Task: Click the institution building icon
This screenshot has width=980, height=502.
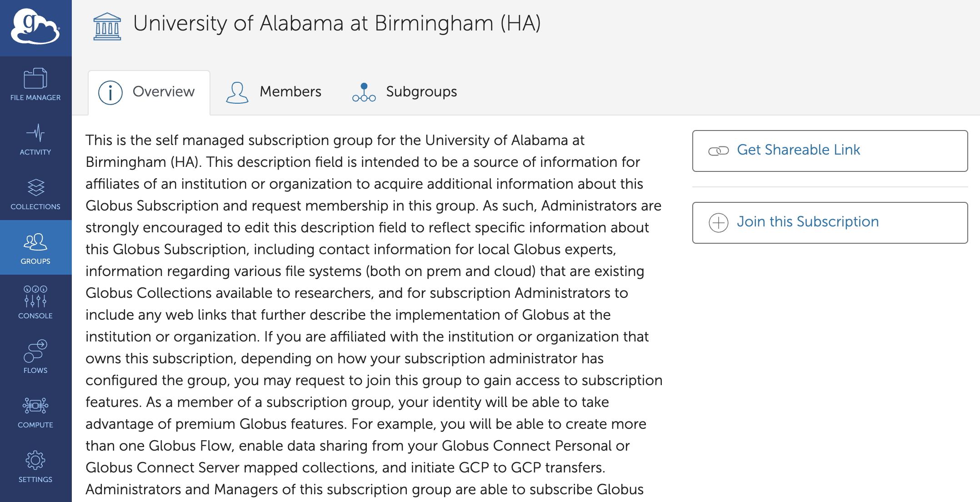Action: click(107, 26)
